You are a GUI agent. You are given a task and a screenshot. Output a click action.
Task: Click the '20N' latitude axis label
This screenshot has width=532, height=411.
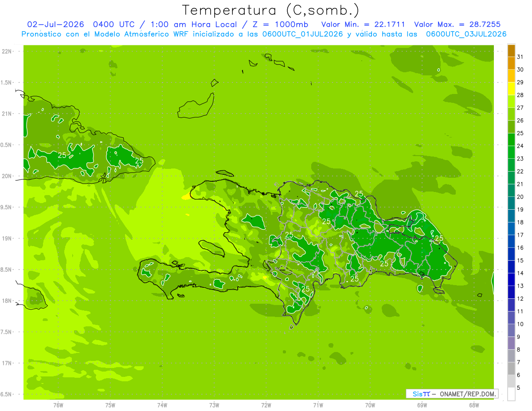(x=7, y=176)
